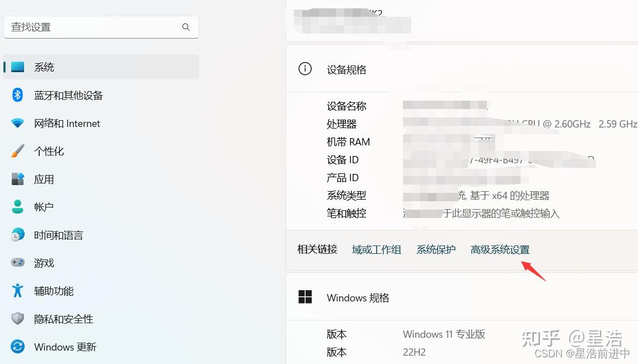Click the Apps tiles icon
638x364 pixels.
pos(17,179)
